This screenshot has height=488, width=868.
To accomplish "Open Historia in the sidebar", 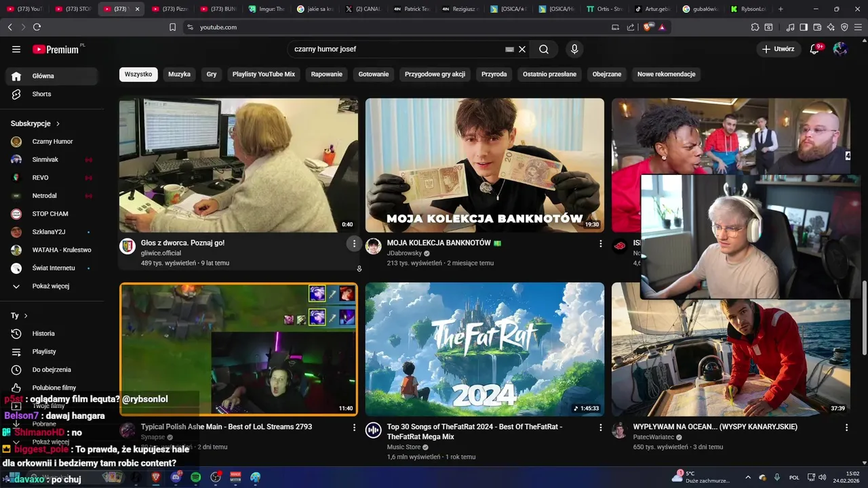I will [53, 333].
